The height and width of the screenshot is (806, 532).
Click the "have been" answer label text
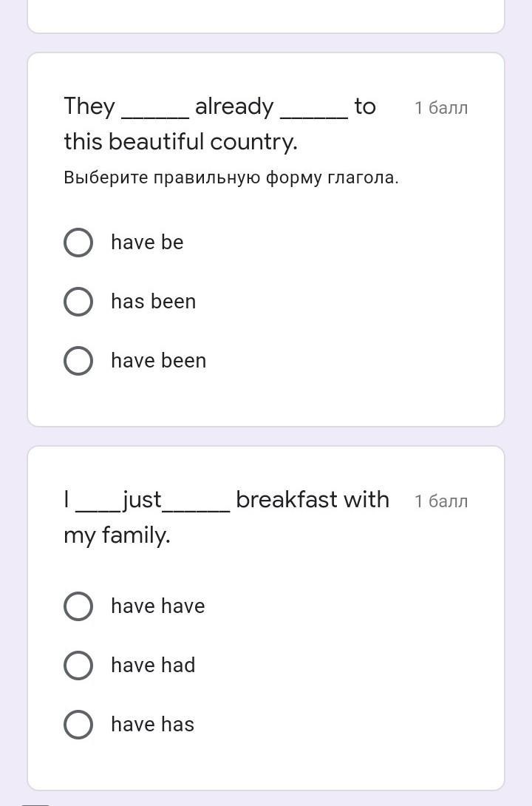(159, 360)
